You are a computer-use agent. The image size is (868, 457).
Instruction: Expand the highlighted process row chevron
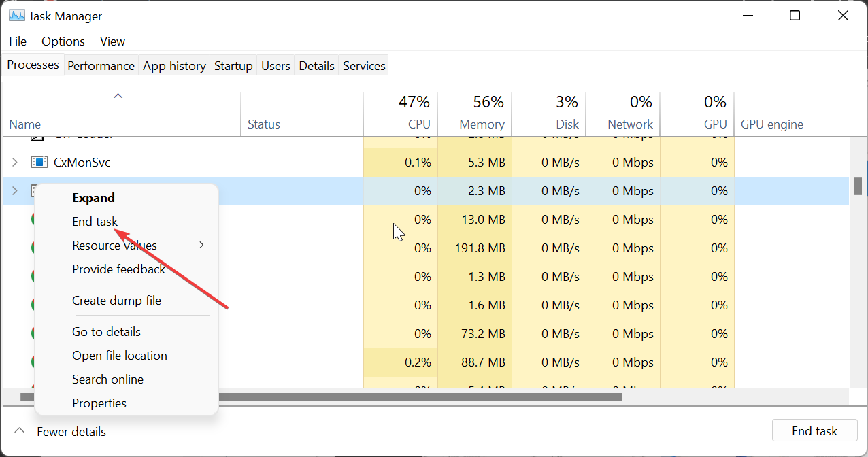[x=14, y=191]
